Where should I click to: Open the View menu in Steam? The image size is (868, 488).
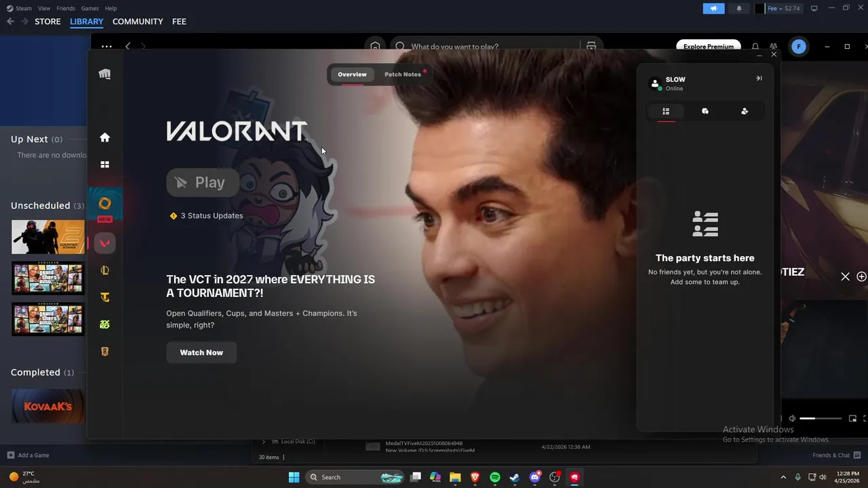[44, 8]
